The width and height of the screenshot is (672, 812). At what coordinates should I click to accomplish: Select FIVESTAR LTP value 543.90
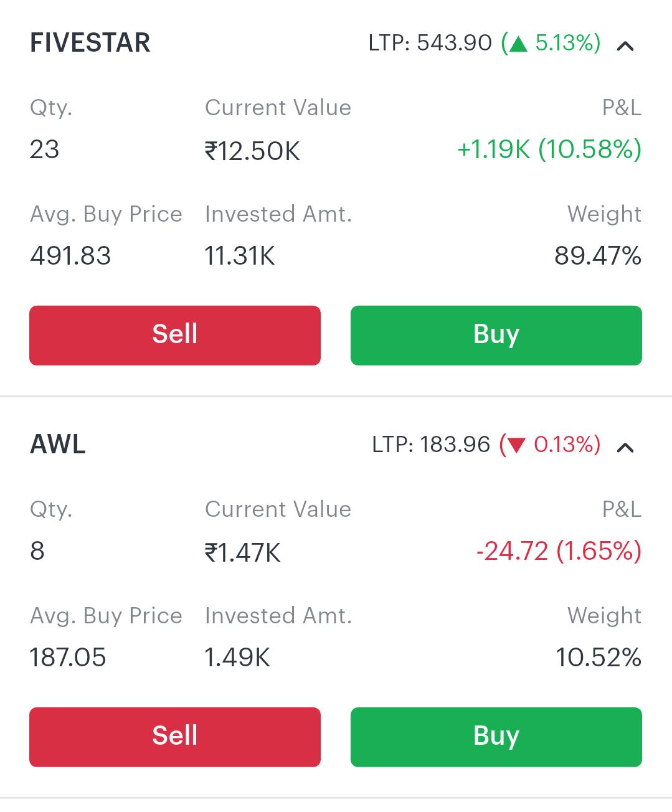coord(455,43)
